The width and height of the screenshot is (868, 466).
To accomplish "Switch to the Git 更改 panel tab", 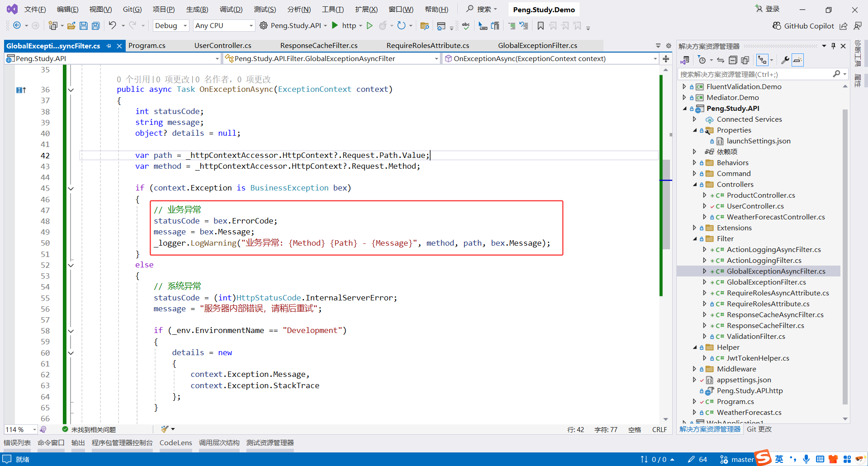I will (759, 429).
